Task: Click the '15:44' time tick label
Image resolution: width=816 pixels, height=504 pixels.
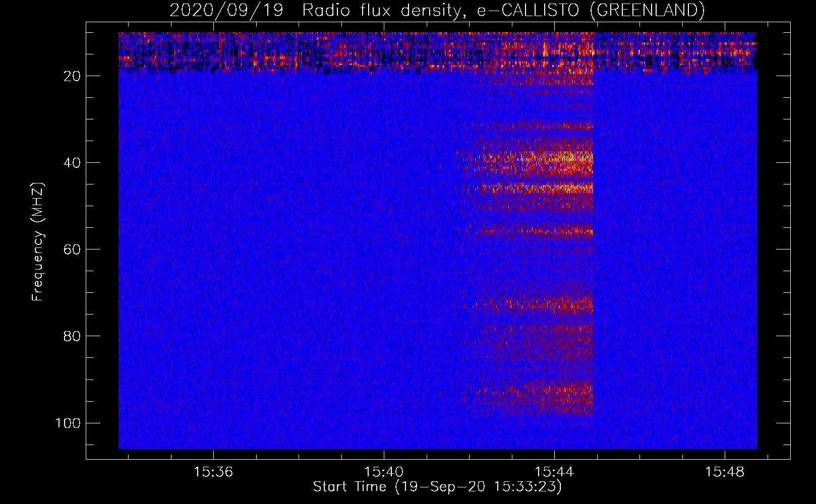Action: coord(554,472)
